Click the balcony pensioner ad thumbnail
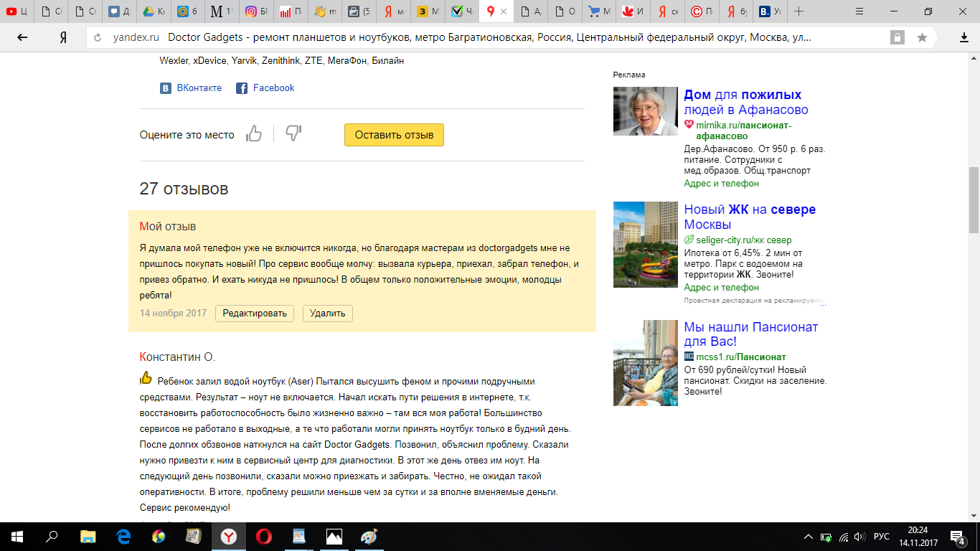 pyautogui.click(x=646, y=362)
